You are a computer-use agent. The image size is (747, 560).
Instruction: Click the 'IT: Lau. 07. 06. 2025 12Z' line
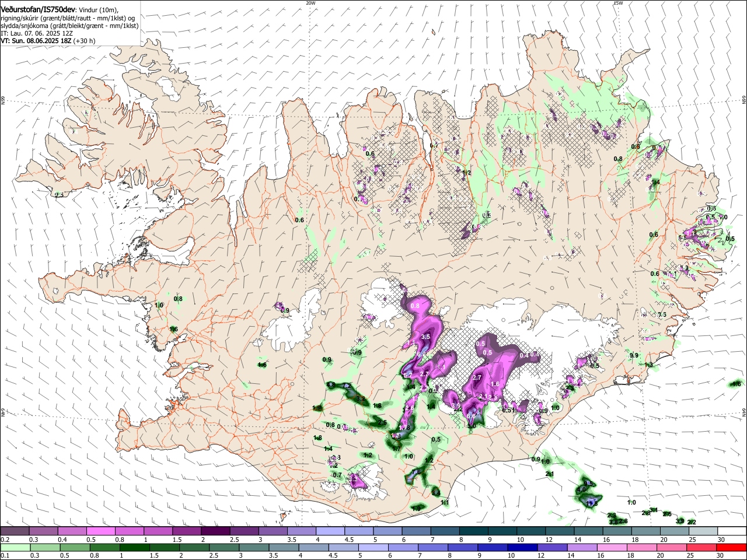click(37, 33)
